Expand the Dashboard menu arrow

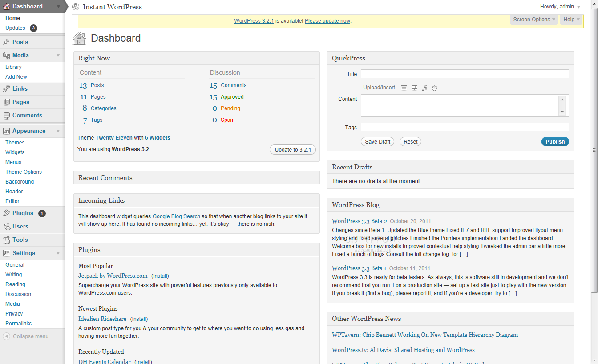(59, 6)
